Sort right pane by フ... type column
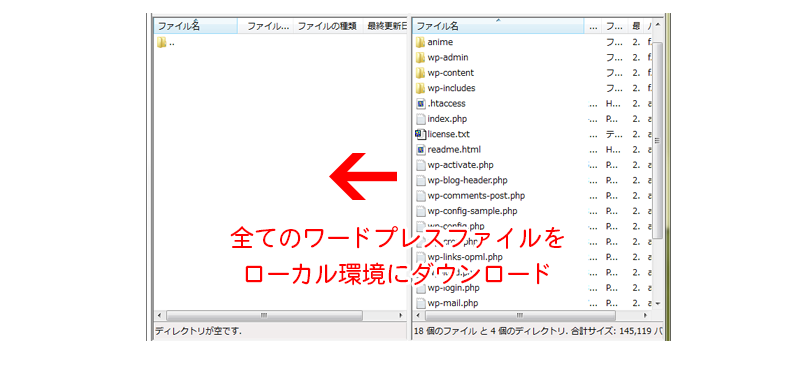800x372 pixels. point(615,26)
